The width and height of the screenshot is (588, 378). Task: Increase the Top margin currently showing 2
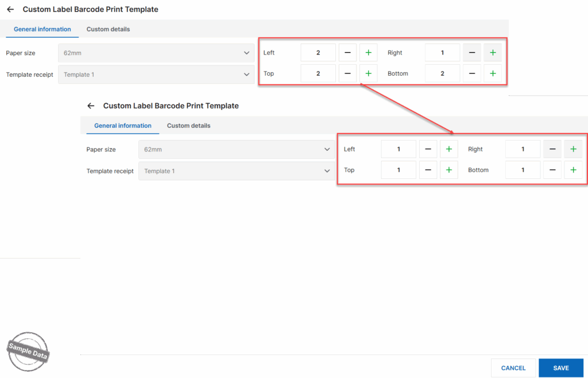(x=368, y=73)
